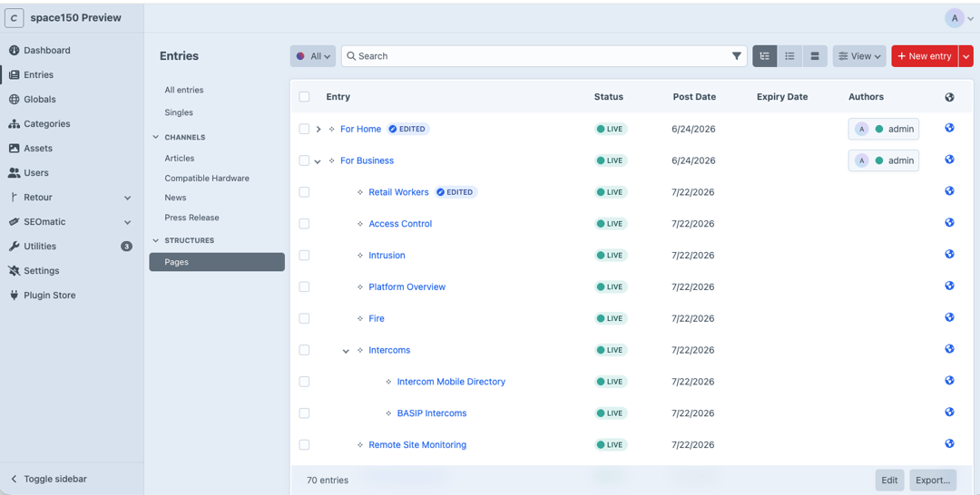Image resolution: width=980 pixels, height=495 pixels.
Task: Click the Settings gear icon
Action: point(14,271)
